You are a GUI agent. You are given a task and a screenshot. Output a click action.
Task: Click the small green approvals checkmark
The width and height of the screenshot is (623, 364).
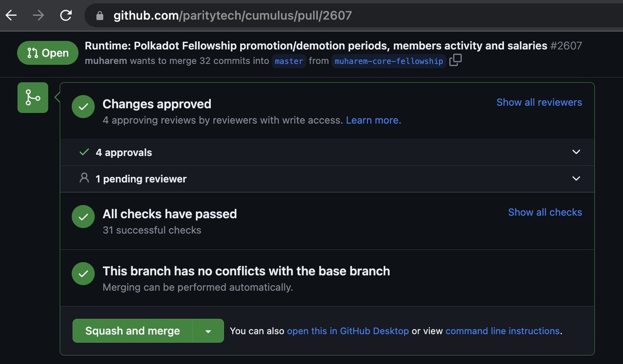coord(84,152)
